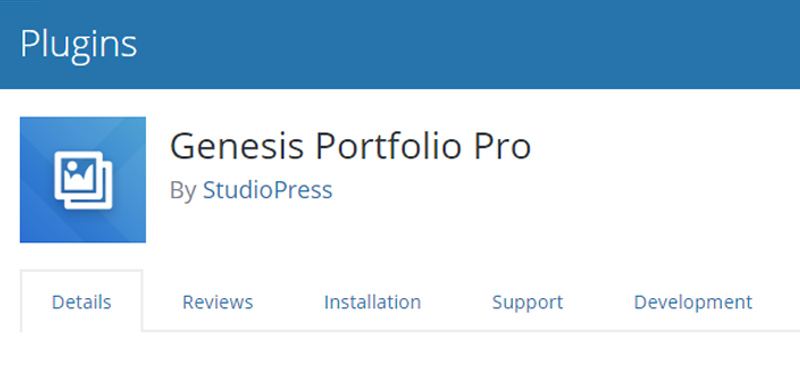Go to the Development tab
Image resolution: width=800 pixels, height=388 pixels.
(x=693, y=302)
